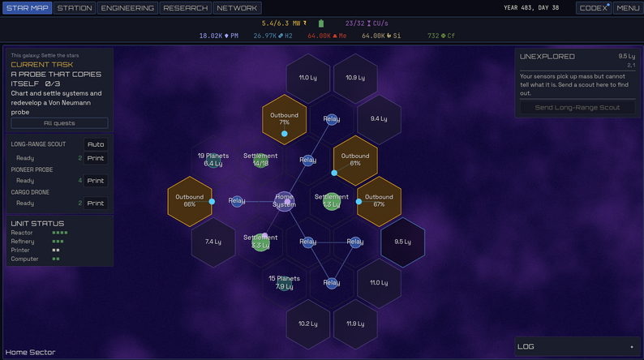
Task: Toggle Auto for Long-Range Scout
Action: [x=96, y=144]
